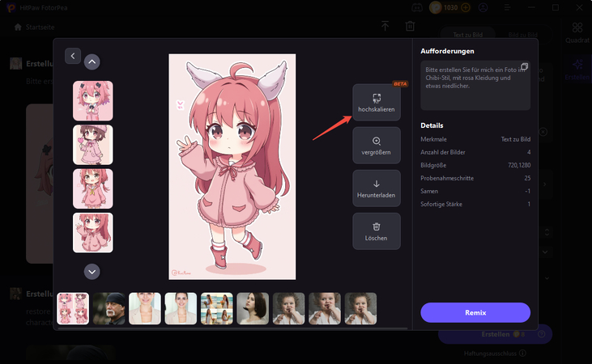
Task: Go back with the left chevron button
Action: [x=73, y=56]
